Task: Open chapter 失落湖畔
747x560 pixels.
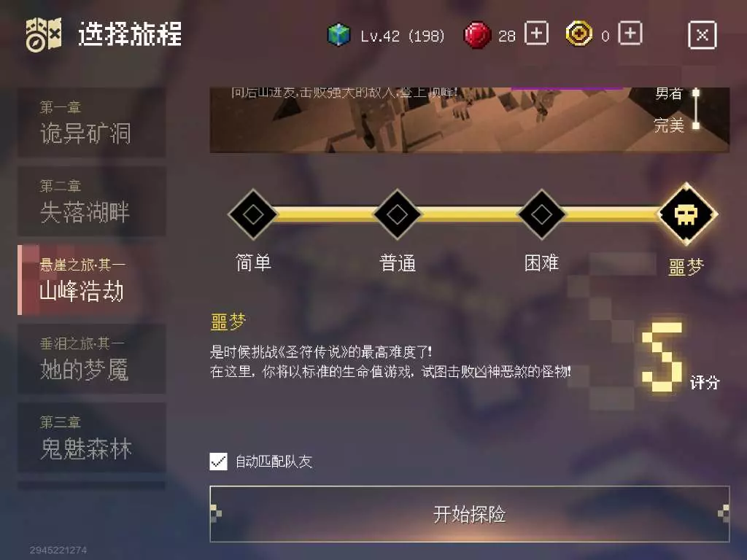Action: [92, 201]
